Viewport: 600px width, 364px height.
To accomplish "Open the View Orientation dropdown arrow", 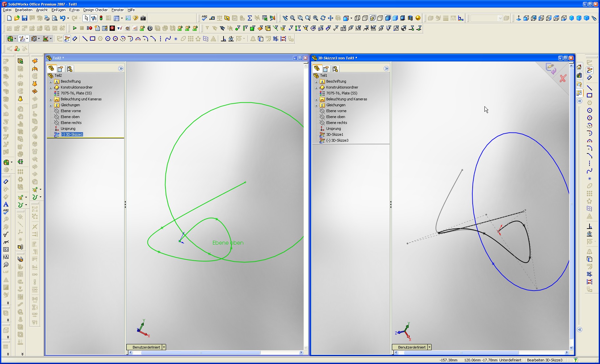I will tap(351, 18).
